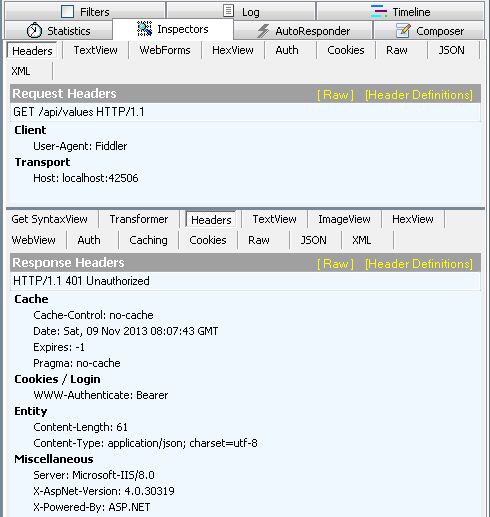
Task: Switch to the Timeline tab
Action: click(400, 11)
